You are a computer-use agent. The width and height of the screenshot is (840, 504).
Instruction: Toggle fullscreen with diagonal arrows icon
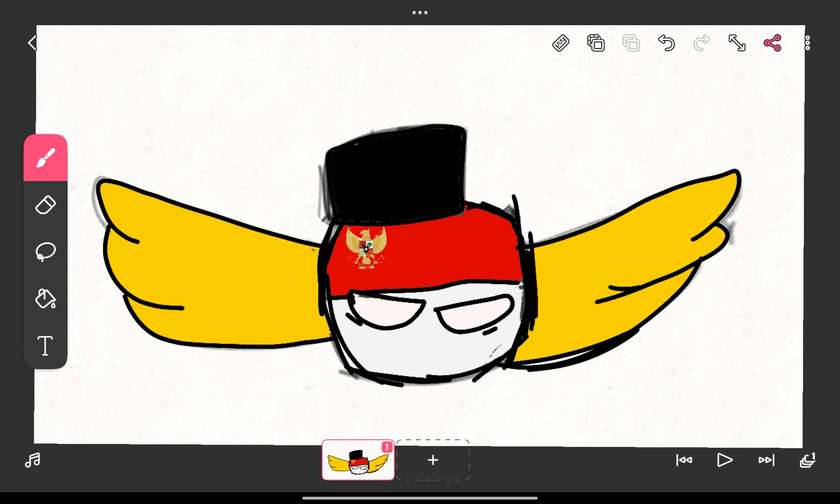pyautogui.click(x=737, y=43)
